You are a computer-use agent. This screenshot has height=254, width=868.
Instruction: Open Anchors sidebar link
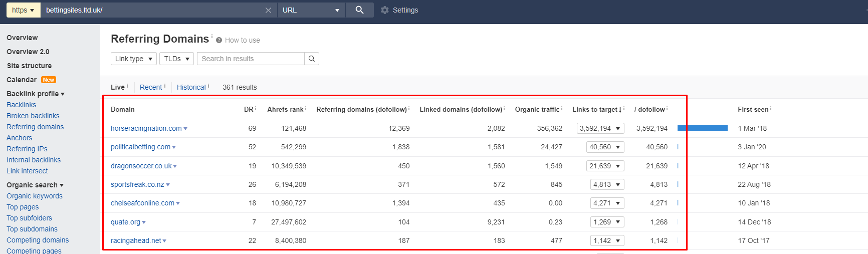point(19,138)
